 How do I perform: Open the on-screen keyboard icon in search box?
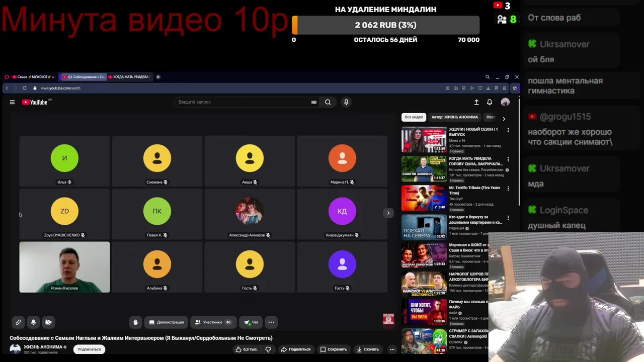314,102
